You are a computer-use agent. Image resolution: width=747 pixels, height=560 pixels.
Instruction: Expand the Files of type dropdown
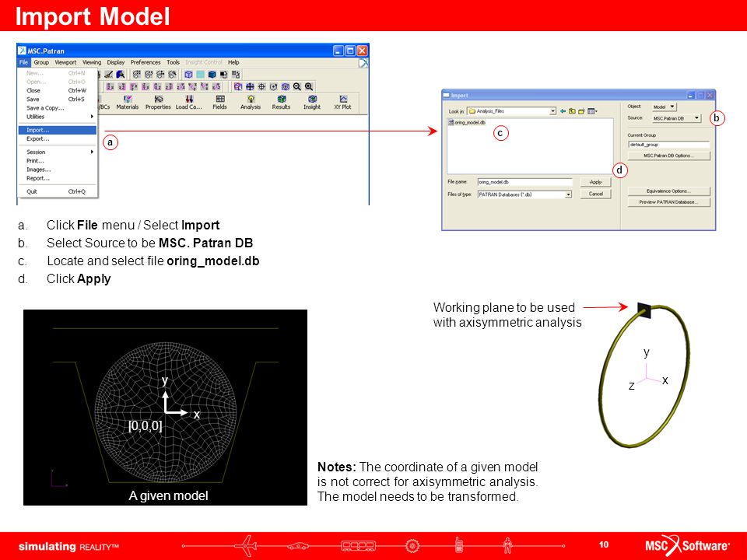pos(568,194)
